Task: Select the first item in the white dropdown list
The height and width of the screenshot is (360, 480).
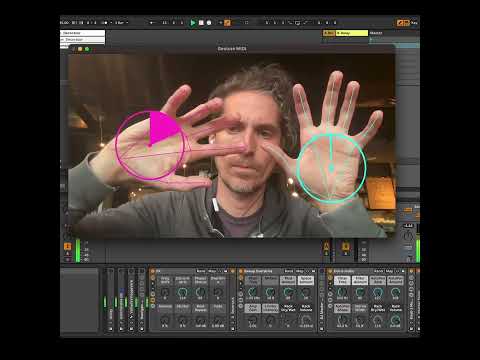Action: [82, 33]
